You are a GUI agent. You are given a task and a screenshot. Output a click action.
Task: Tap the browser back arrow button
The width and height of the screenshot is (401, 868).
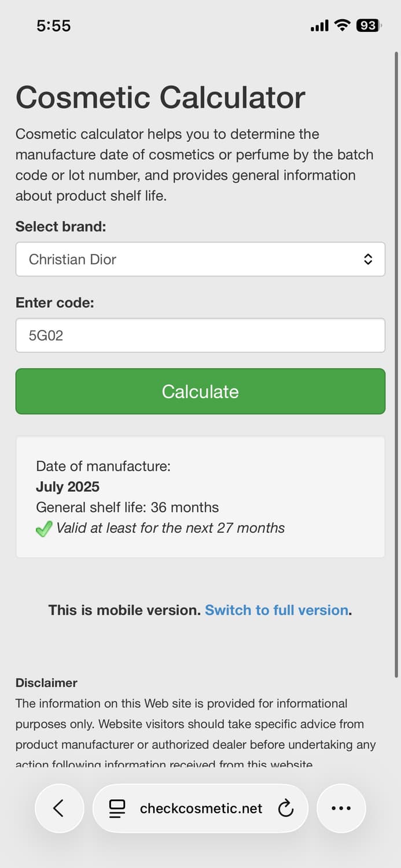click(x=59, y=808)
